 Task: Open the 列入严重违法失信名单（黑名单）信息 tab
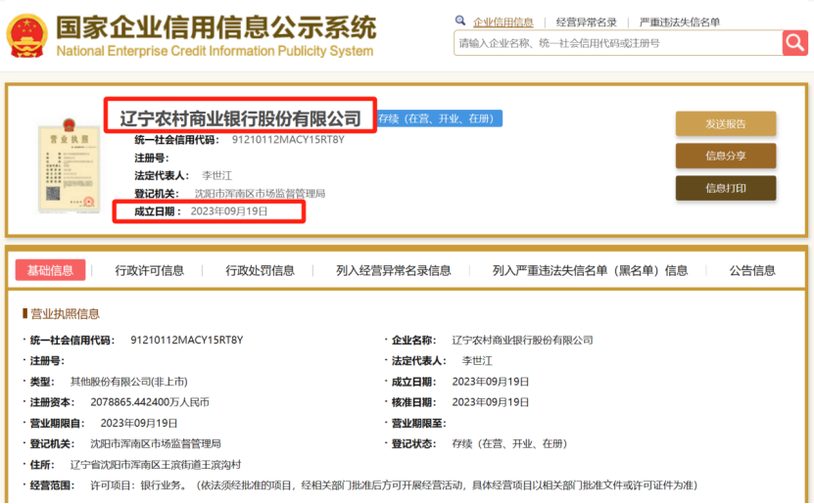tap(591, 271)
